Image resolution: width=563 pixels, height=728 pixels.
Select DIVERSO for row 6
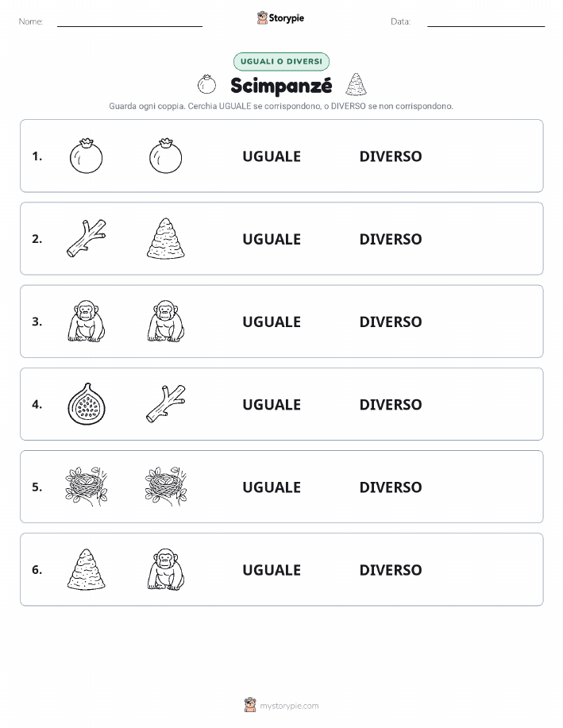(391, 570)
